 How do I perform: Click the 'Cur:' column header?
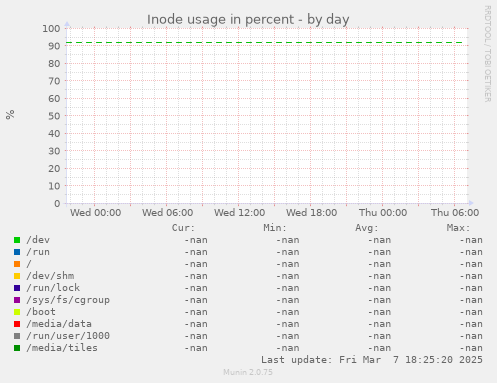(183, 228)
